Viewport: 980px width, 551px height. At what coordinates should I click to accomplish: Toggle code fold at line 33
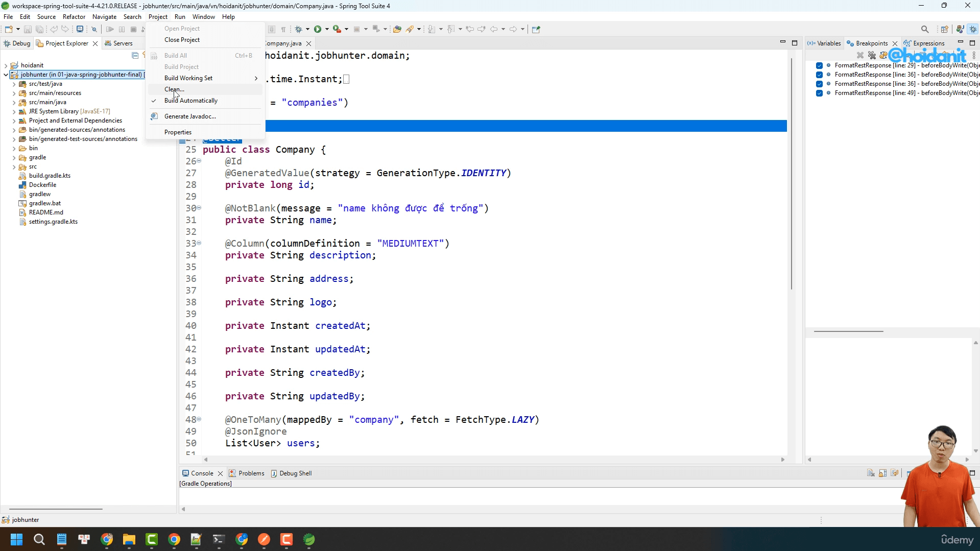click(199, 243)
